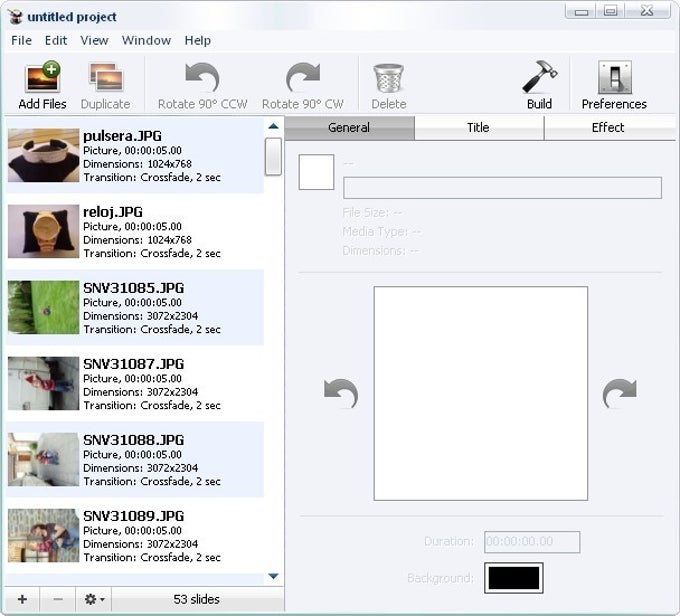The image size is (680, 616).
Task: Select the SNV31089.JPG thumbnail
Action: (43, 535)
